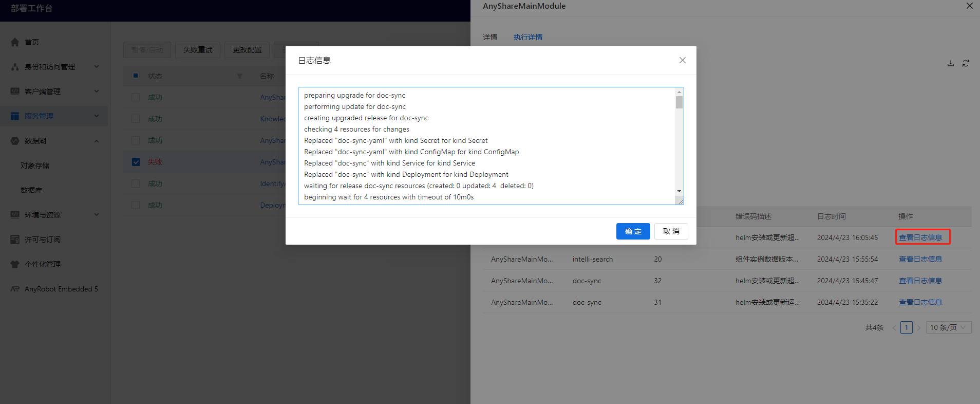
Task: Click the 身份和访问管理 sidebar icon
Action: pos(15,67)
